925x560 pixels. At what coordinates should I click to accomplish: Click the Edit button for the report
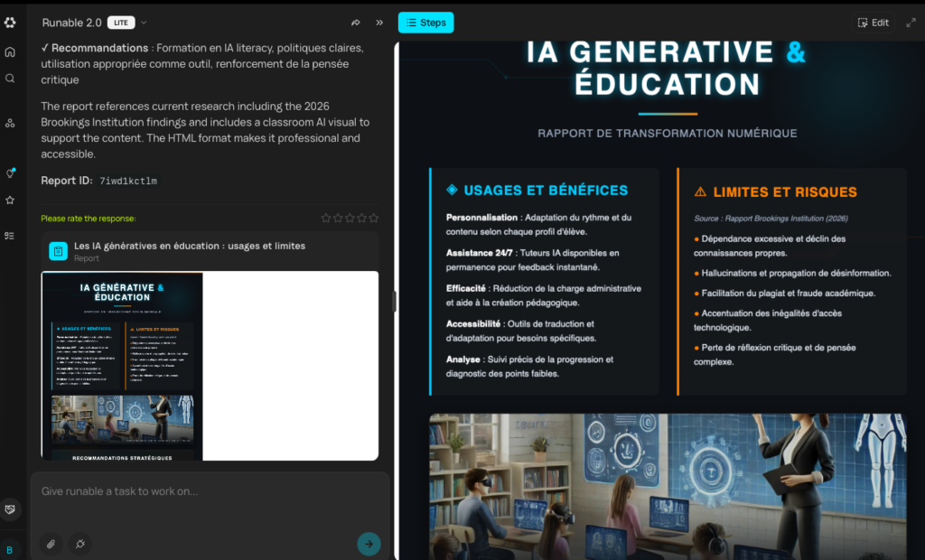(873, 23)
